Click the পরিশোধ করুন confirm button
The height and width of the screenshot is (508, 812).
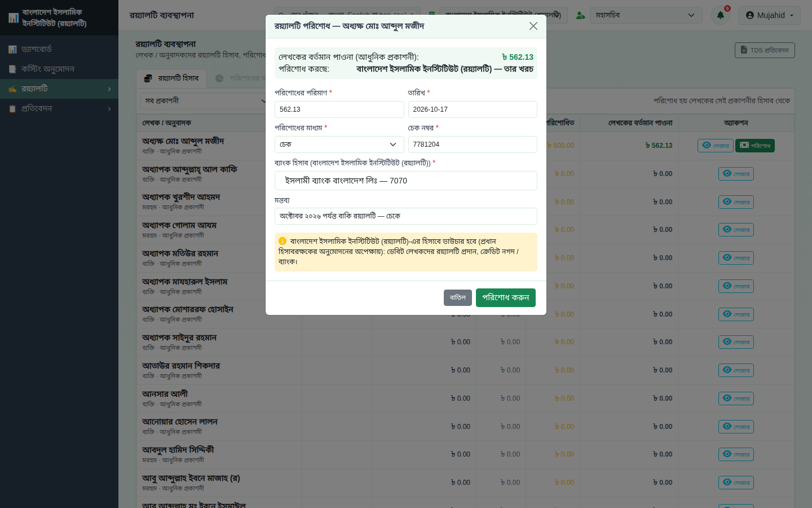coord(505,297)
